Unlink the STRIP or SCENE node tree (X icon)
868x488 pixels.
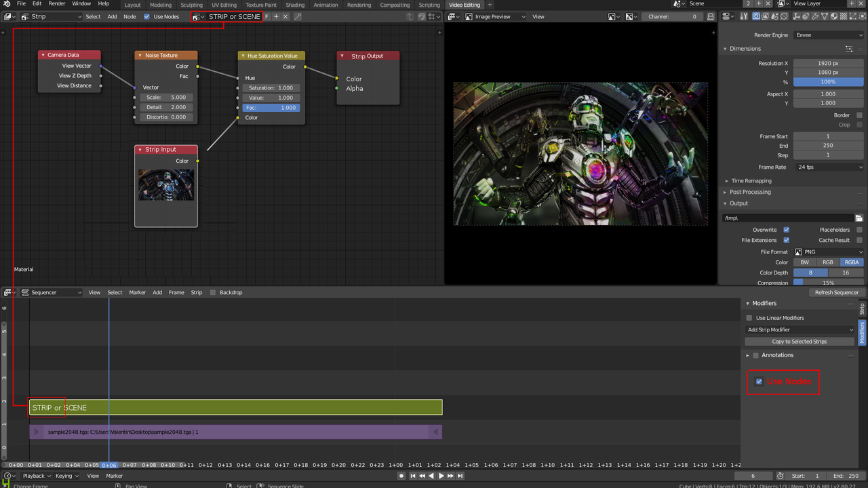point(285,16)
